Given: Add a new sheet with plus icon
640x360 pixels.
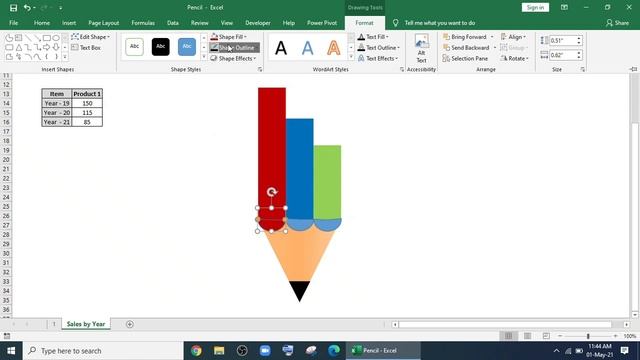Looking at the screenshot, I should click(130, 324).
